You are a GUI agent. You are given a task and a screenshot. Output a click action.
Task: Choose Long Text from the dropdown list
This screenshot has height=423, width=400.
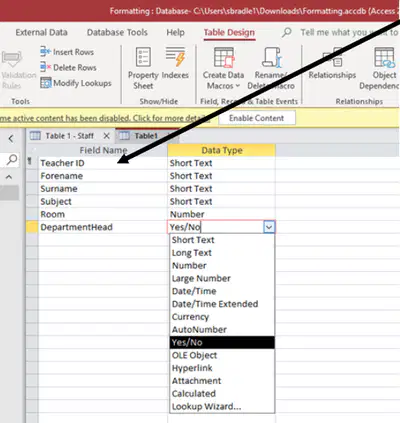point(222,253)
